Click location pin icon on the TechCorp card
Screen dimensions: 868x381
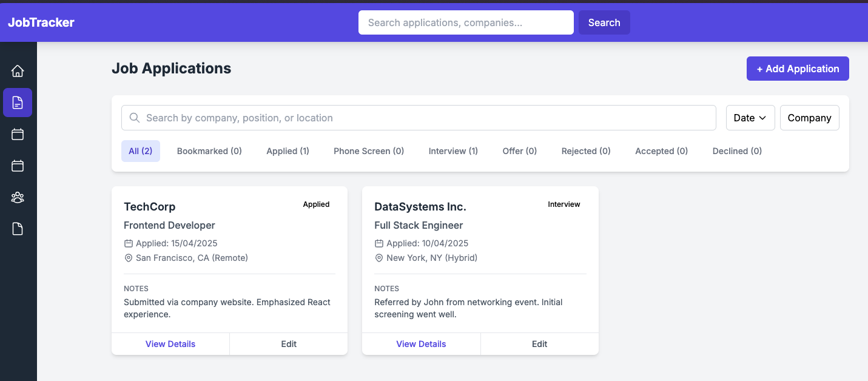(128, 258)
